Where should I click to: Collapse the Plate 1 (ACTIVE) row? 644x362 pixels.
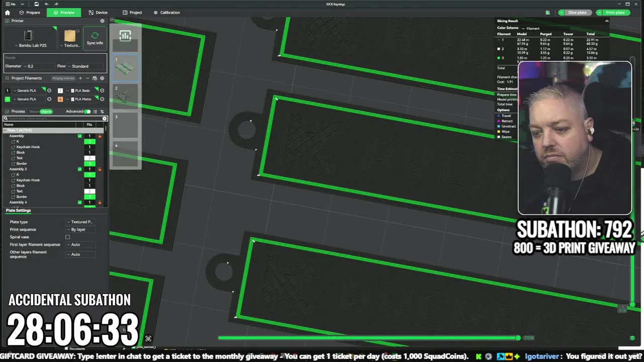click(6, 130)
